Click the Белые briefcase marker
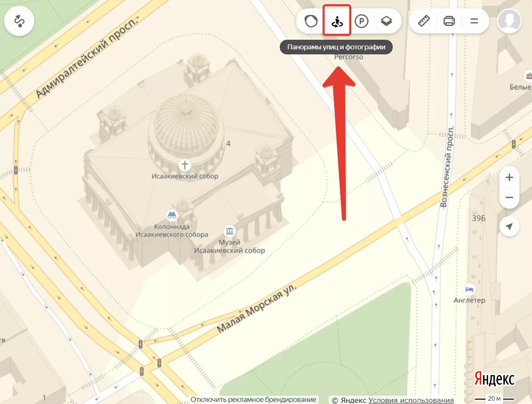 (528, 76)
